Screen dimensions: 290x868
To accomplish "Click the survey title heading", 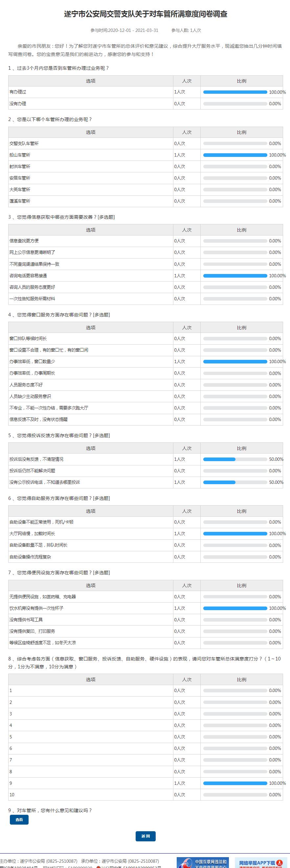I will point(145,14).
